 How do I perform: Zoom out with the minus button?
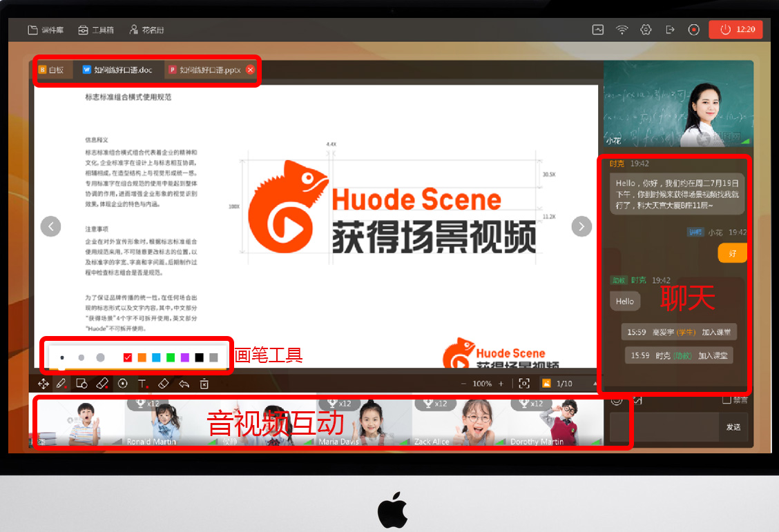point(463,384)
